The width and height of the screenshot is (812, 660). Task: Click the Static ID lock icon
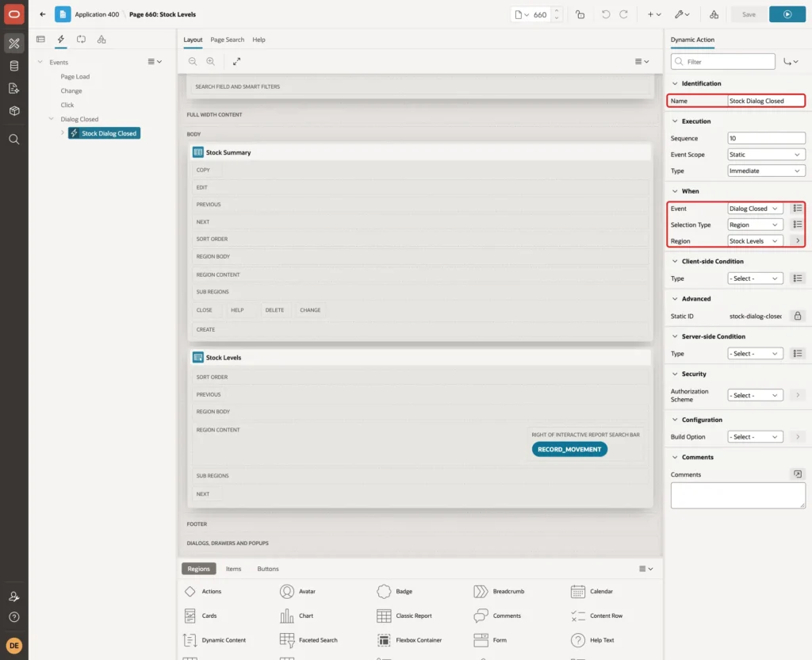coord(798,316)
